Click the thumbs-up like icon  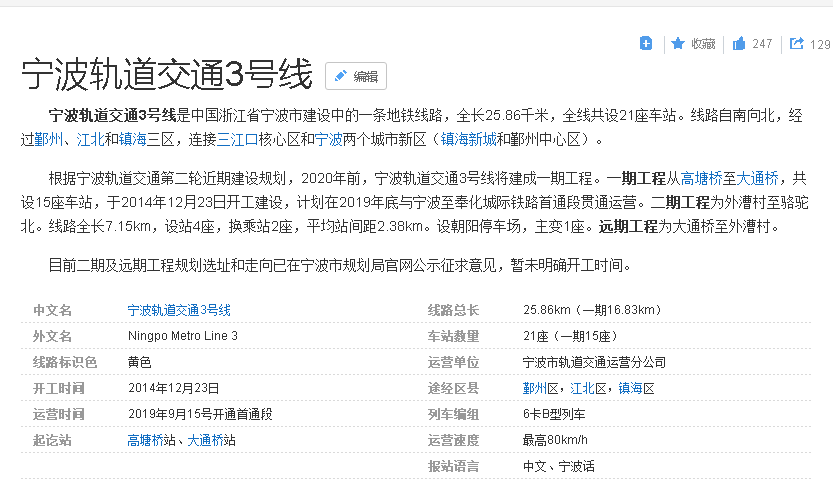[x=739, y=44]
